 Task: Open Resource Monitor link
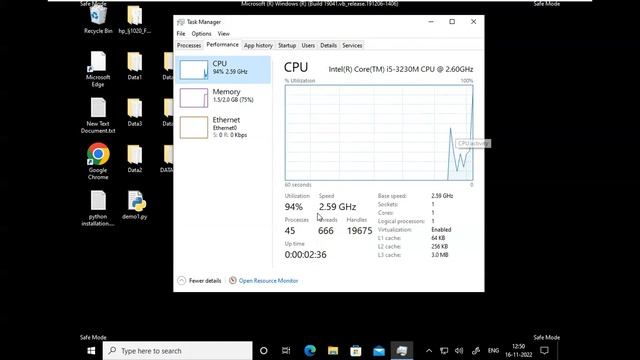268,281
